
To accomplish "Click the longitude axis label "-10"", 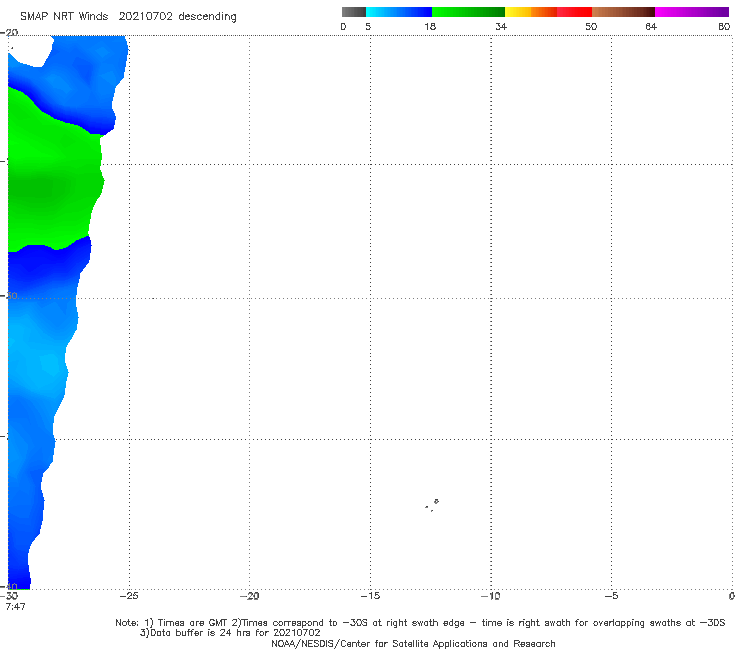I will 491,596.
